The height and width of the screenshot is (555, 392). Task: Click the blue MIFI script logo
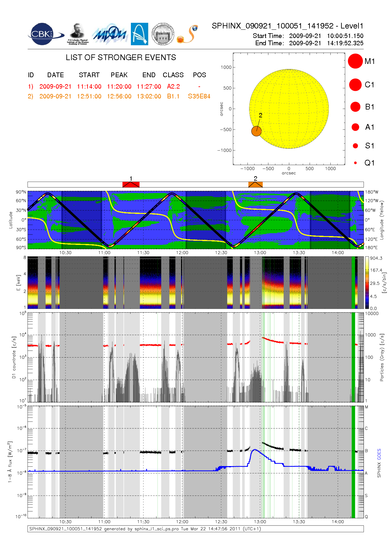pos(110,34)
